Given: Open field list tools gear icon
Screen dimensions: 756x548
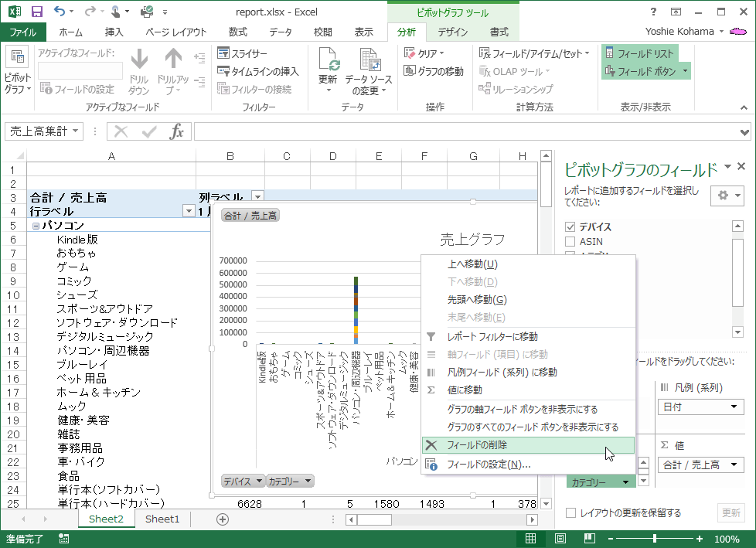Looking at the screenshot, I should [x=727, y=196].
